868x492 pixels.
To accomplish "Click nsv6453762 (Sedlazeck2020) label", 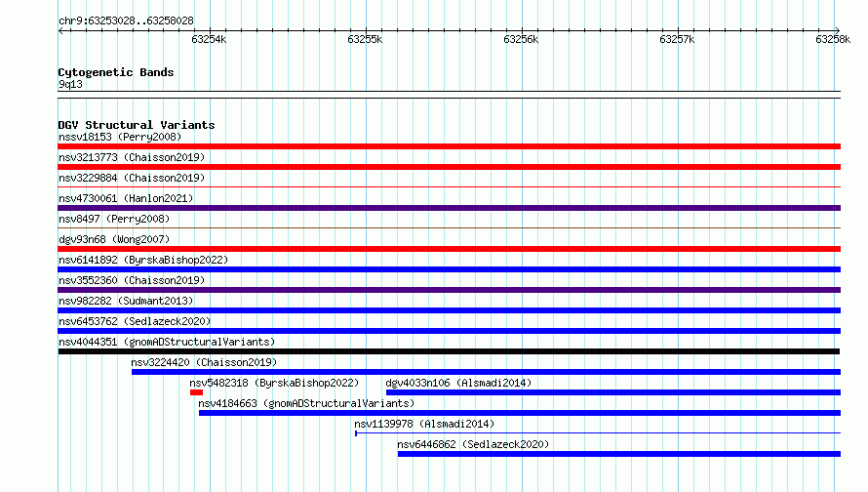I will pyautogui.click(x=135, y=321).
